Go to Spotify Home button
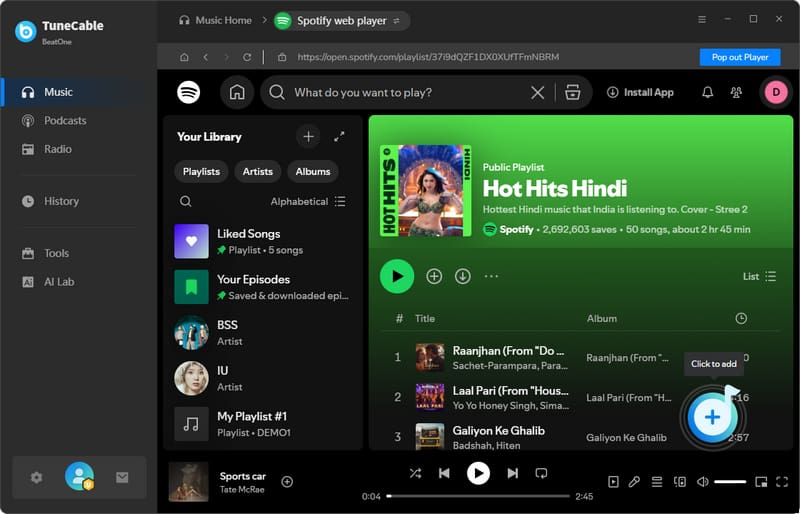 tap(237, 92)
